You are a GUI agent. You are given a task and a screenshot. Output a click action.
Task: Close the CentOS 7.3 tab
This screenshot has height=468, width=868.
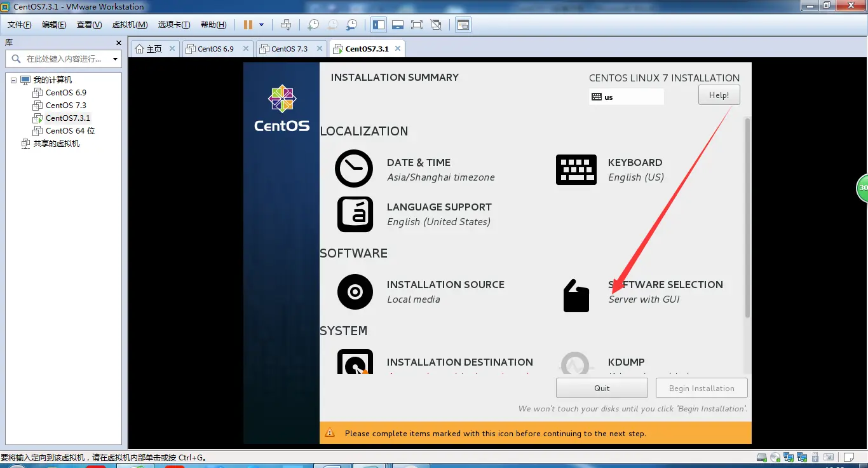319,48
